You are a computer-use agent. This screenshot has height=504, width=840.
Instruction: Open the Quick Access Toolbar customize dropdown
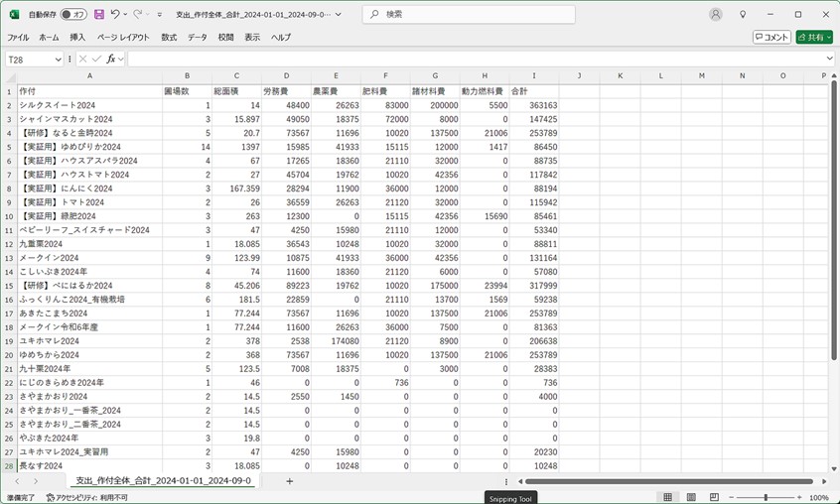click(x=159, y=15)
